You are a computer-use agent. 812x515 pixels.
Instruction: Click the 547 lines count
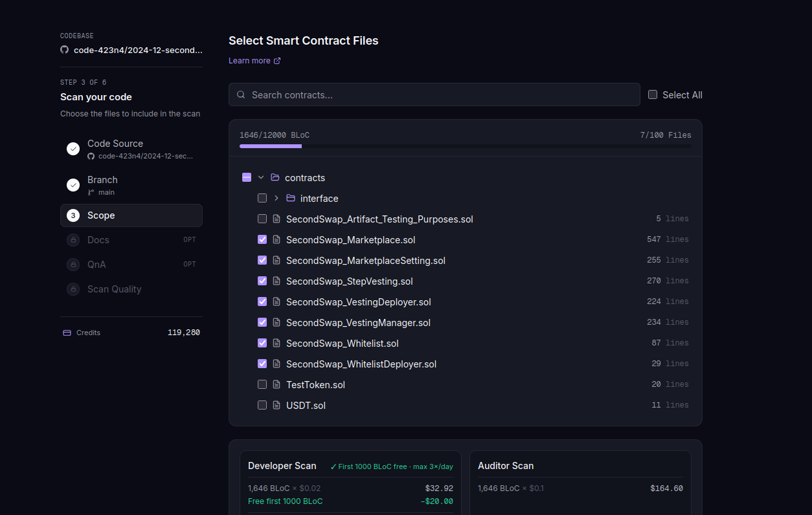pos(668,239)
